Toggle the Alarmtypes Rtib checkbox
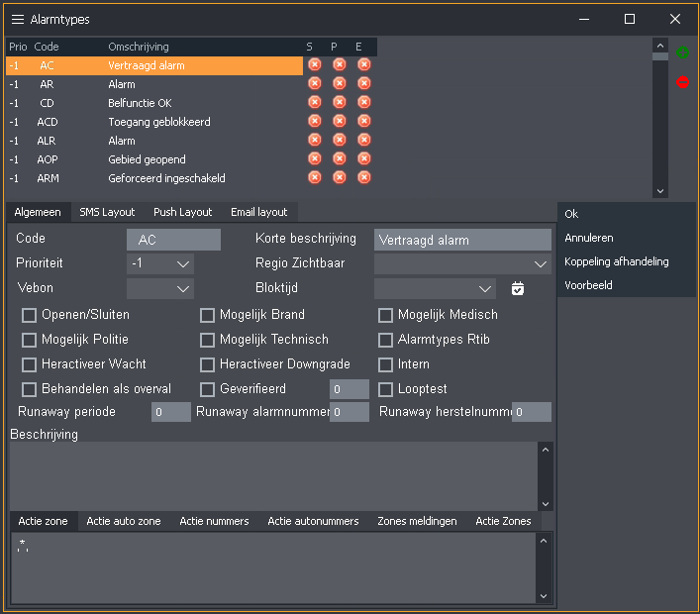The image size is (700, 614). (385, 340)
